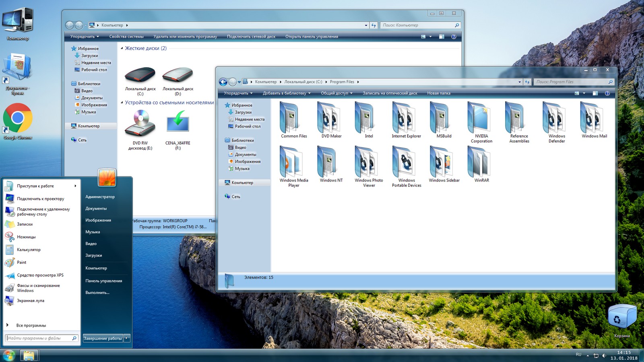Image resolution: width=644 pixels, height=362 pixels.
Task: Expand shutdown options arrow in Start menu
Action: [127, 338]
